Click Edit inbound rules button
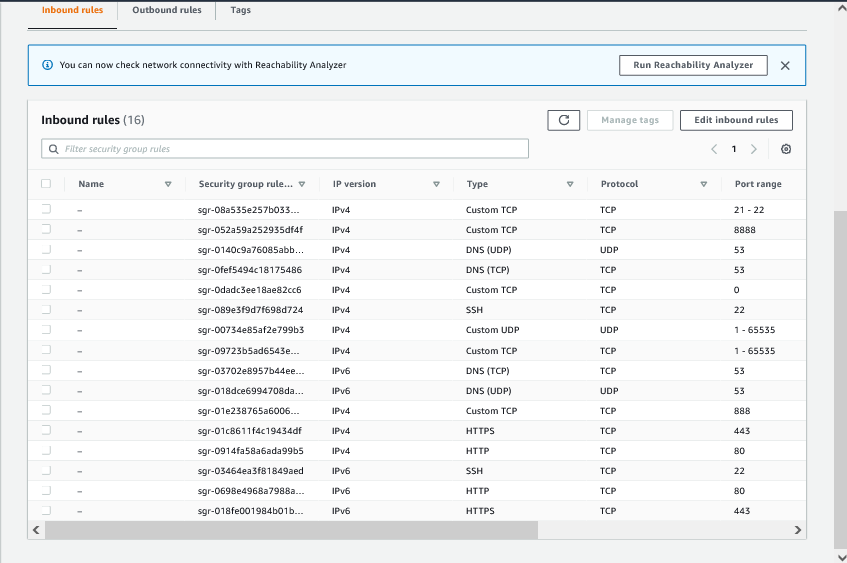847x563 pixels. tap(736, 120)
